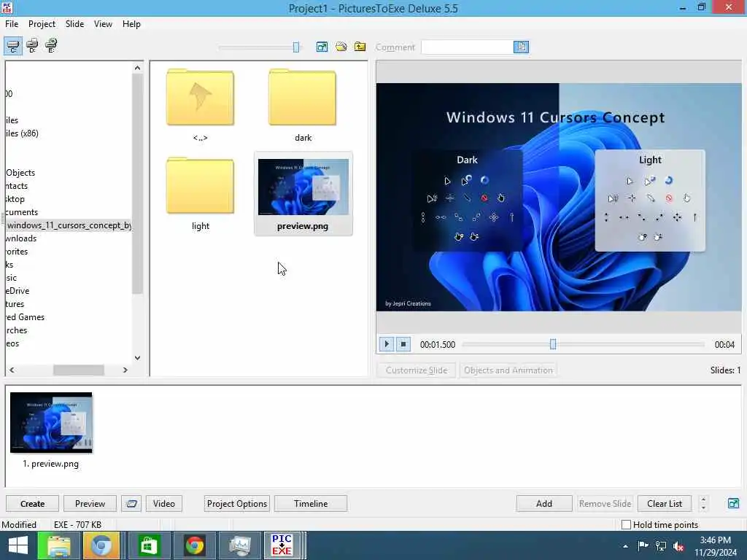
Task: Click the slide list view toggle icon
Action: pos(131,503)
